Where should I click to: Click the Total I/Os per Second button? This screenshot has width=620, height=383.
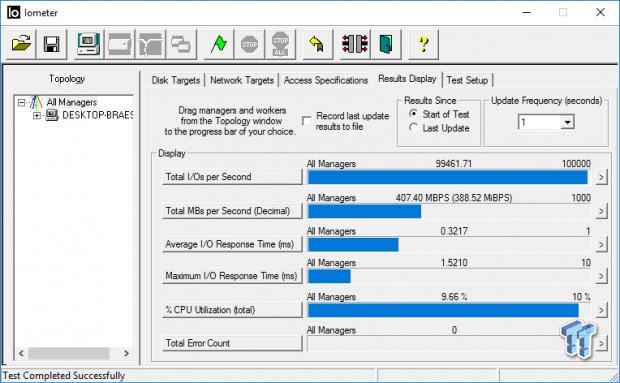232,177
